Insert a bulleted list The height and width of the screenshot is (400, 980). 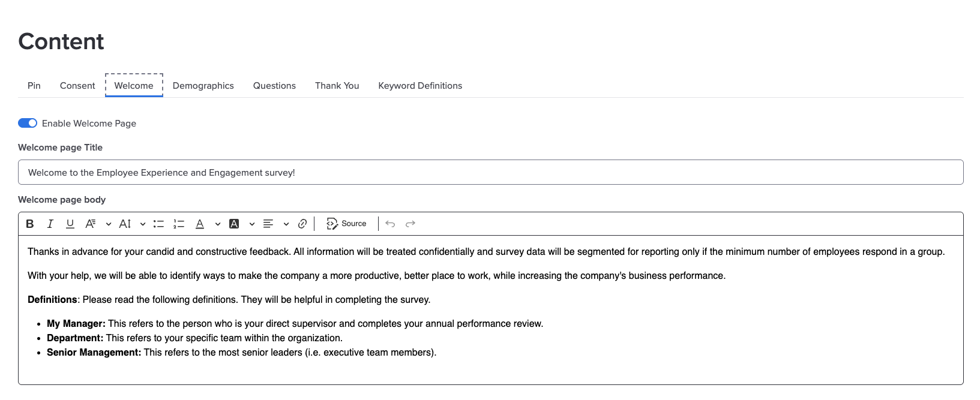click(158, 224)
